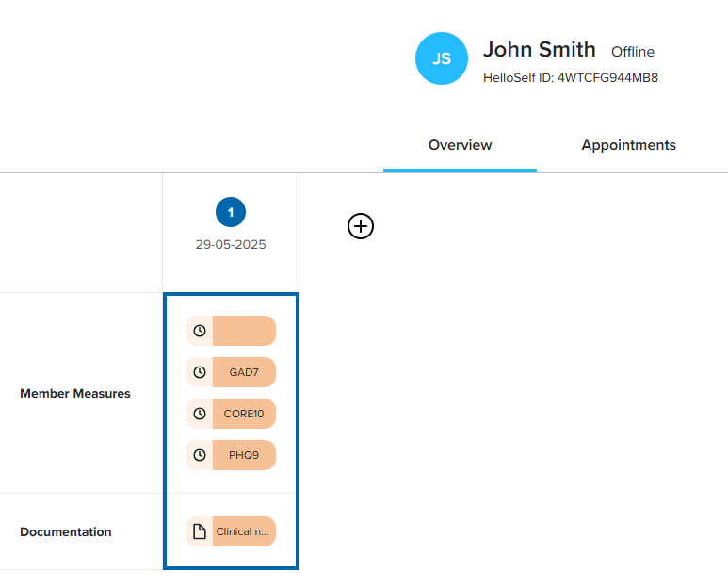Click the JS profile avatar
728x587 pixels.
coord(442,58)
